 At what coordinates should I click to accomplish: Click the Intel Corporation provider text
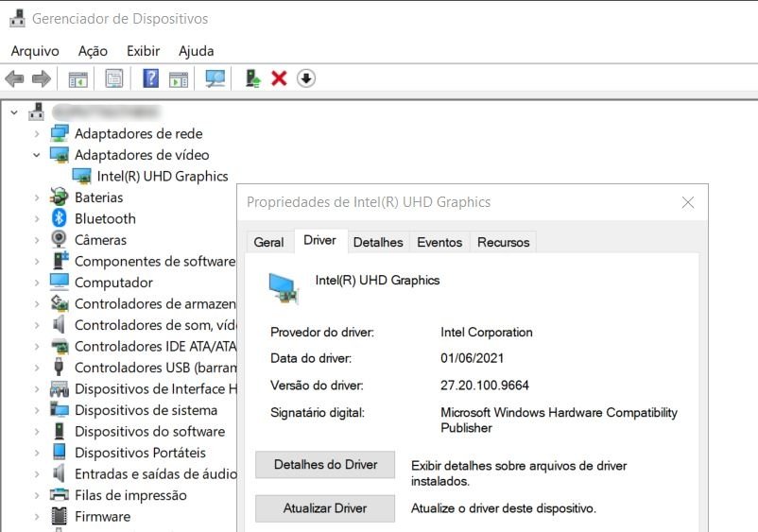click(x=487, y=332)
